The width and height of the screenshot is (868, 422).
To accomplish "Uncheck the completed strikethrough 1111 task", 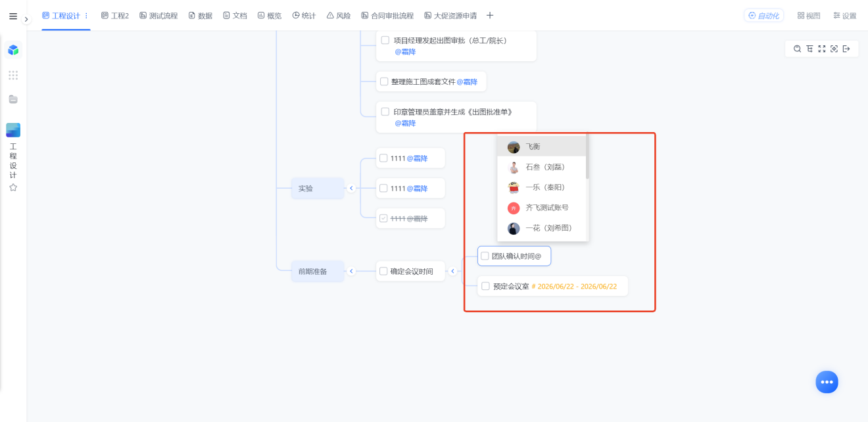I will pyautogui.click(x=383, y=218).
